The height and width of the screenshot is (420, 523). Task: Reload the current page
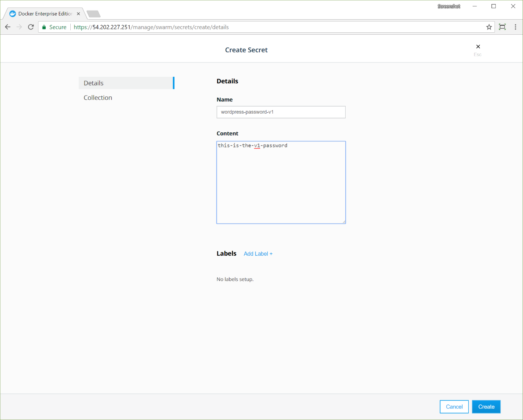click(x=31, y=27)
